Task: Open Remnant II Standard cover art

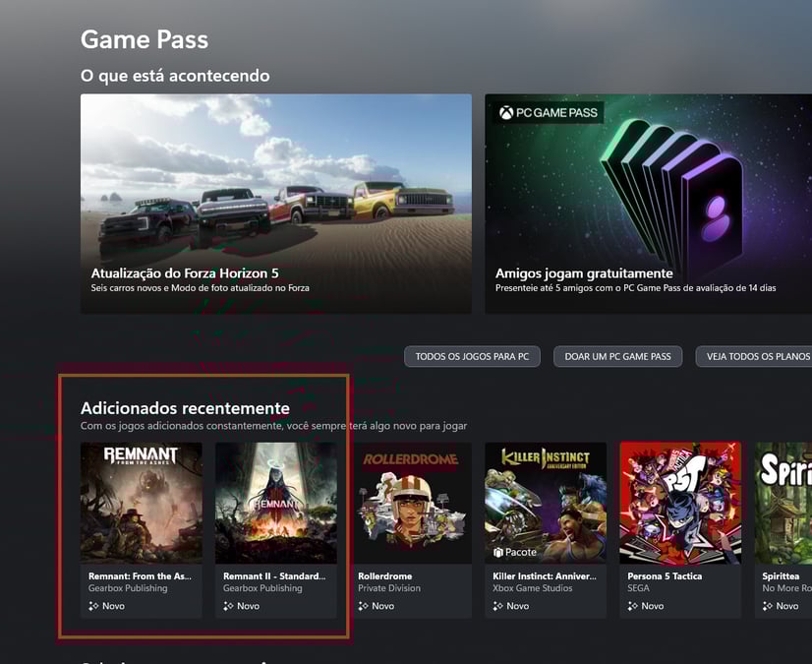Action: coord(276,503)
